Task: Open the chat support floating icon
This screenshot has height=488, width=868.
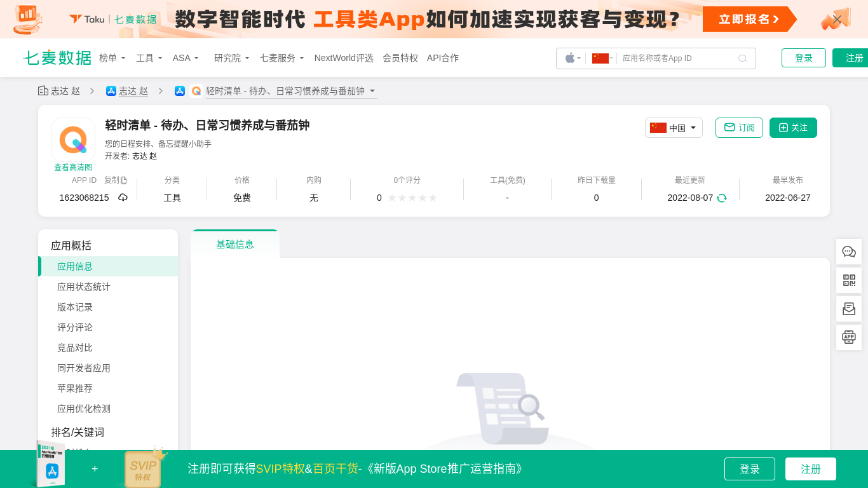Action: (x=849, y=252)
